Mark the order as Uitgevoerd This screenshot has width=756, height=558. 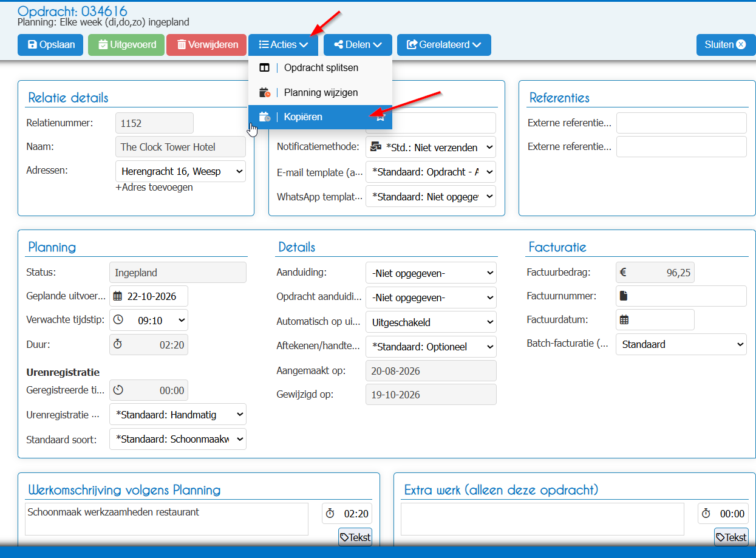(126, 44)
